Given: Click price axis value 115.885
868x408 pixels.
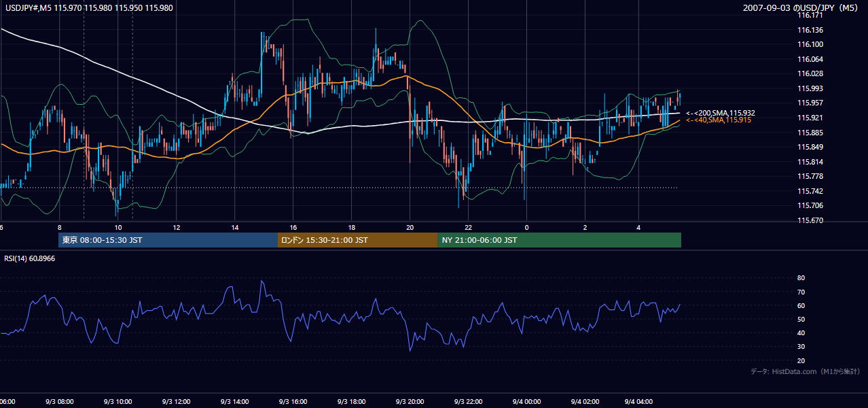Looking at the screenshot, I should point(810,133).
